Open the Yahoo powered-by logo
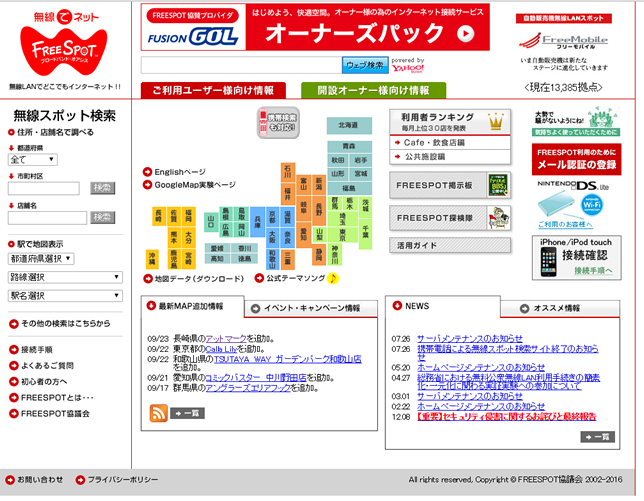Image resolution: width=644 pixels, height=501 pixels. [x=407, y=66]
